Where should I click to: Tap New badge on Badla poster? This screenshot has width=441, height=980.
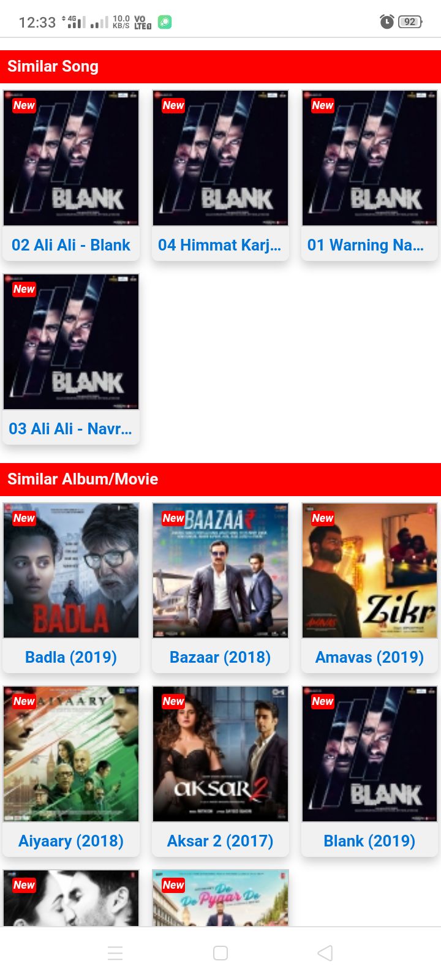(24, 518)
